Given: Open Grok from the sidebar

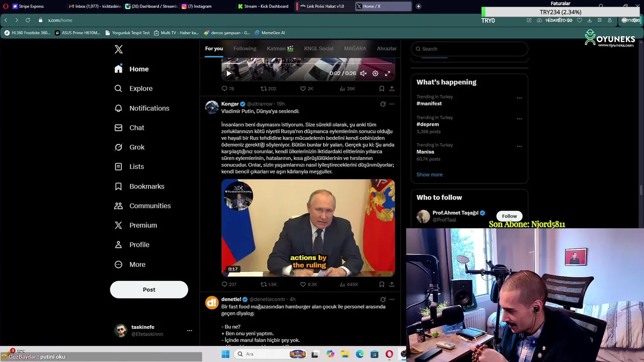Looking at the screenshot, I should [129, 147].
